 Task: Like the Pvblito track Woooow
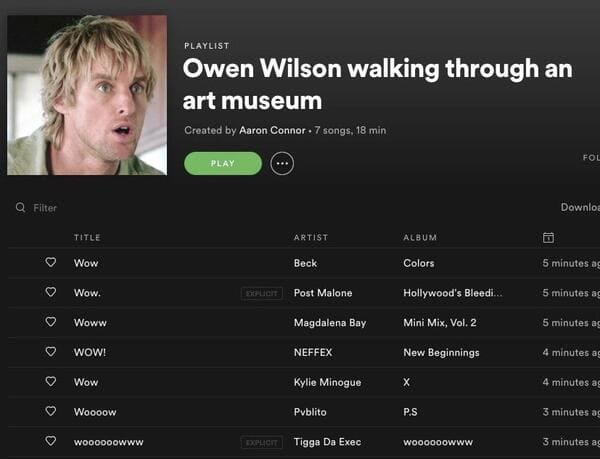[x=51, y=412]
